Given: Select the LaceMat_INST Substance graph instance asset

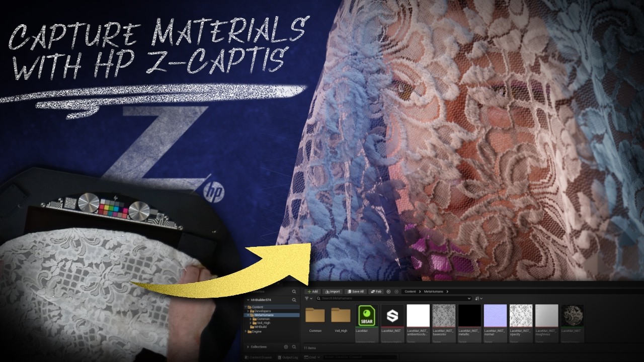Looking at the screenshot, I should (x=392, y=323).
